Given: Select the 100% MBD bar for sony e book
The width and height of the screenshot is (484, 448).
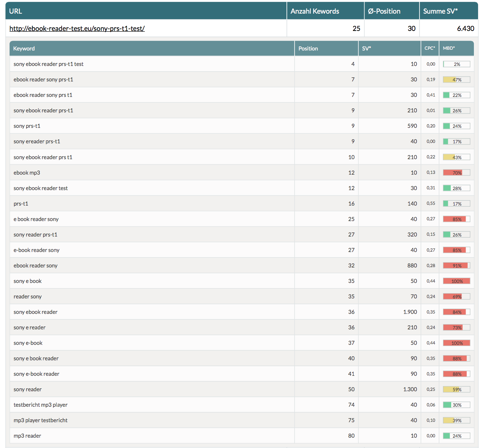Looking at the screenshot, I should coord(457,281).
